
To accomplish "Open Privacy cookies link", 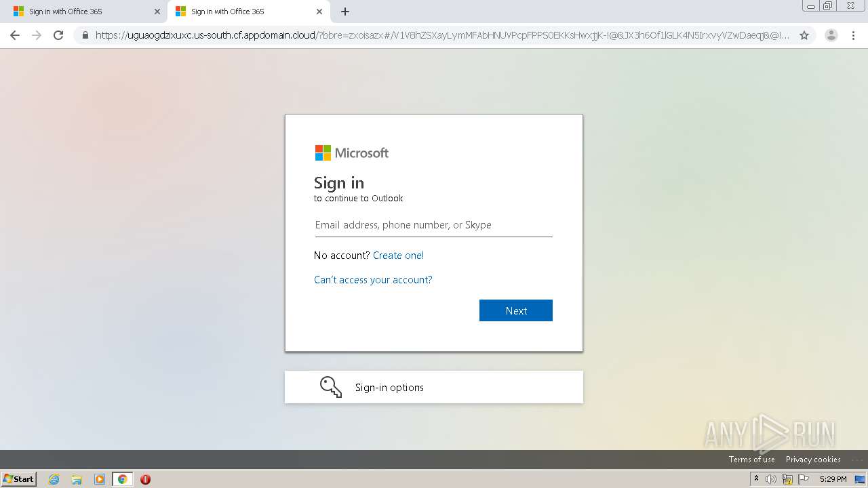I will pyautogui.click(x=813, y=460).
